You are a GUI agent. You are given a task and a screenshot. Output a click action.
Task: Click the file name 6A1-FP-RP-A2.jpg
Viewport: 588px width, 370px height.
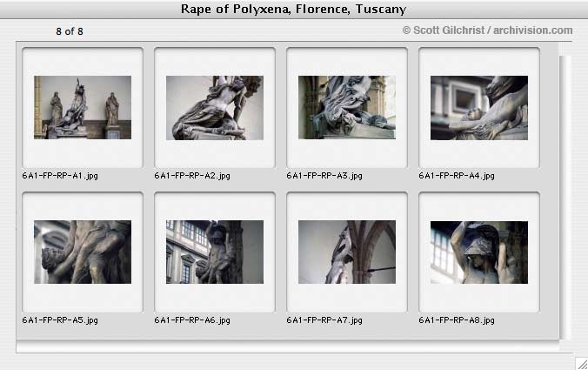tap(192, 176)
